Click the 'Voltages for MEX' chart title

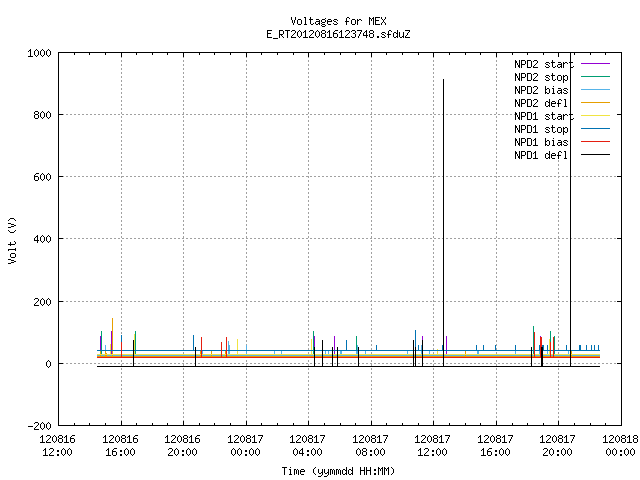click(338, 21)
